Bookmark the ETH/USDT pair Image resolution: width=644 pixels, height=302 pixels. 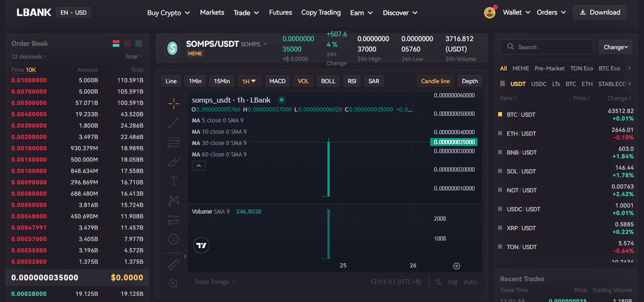click(501, 133)
